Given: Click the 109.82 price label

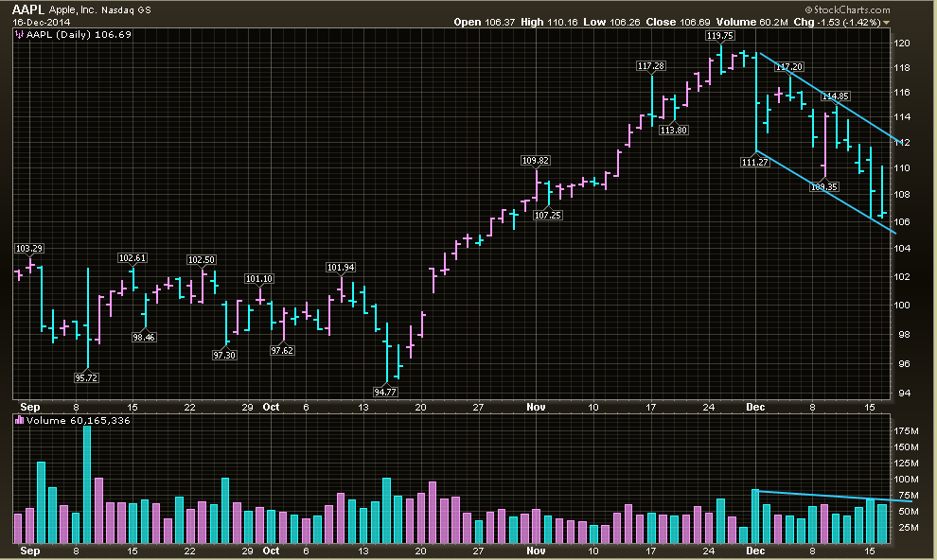Looking at the screenshot, I should [536, 161].
